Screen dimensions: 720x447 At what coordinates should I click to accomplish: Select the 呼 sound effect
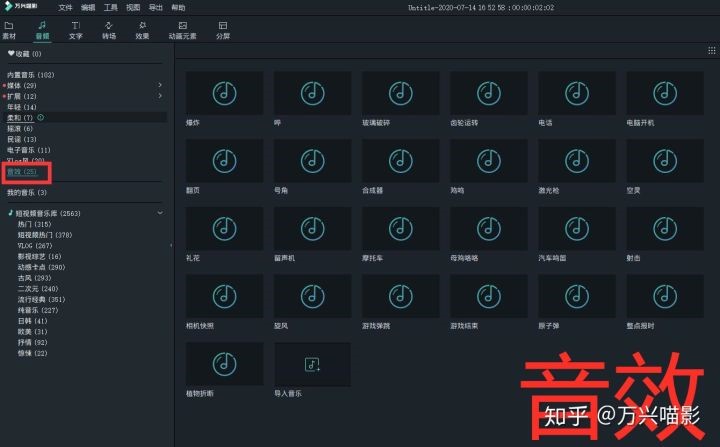coord(312,93)
